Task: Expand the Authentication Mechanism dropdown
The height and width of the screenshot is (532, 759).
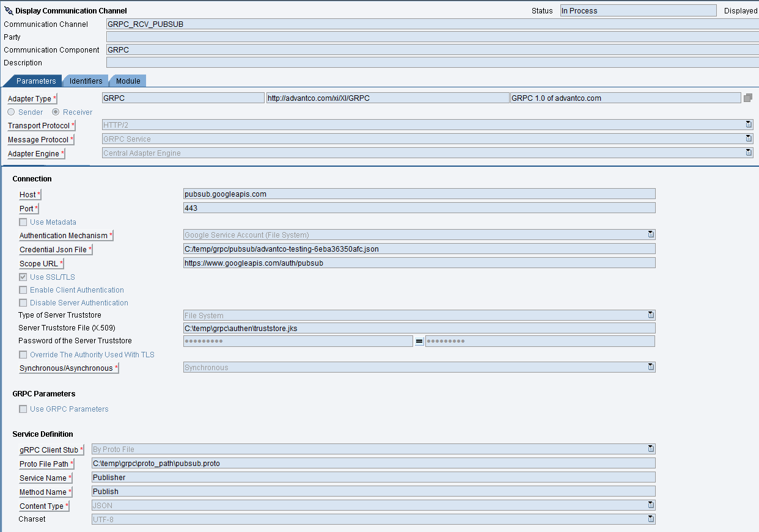Action: point(651,234)
